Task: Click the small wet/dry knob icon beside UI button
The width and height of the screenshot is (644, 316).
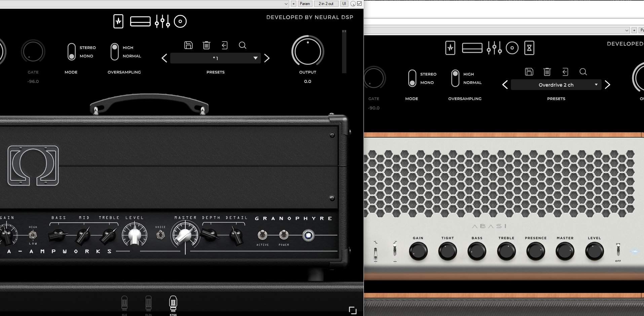Action: [x=353, y=4]
